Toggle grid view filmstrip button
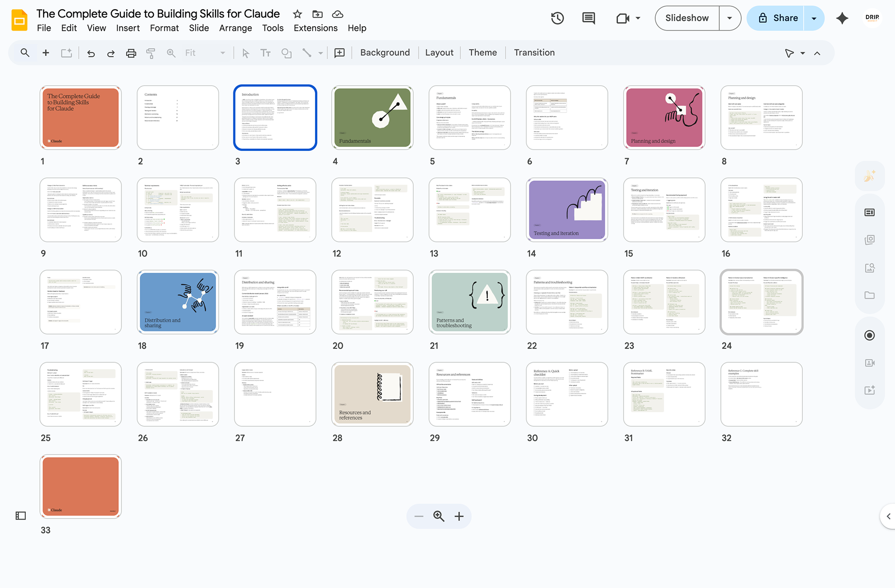Viewport: 895px width, 588px height. 21,516
